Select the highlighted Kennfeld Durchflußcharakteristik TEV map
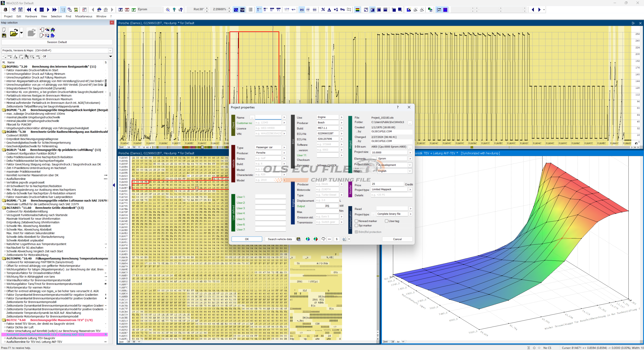 pos(54,335)
